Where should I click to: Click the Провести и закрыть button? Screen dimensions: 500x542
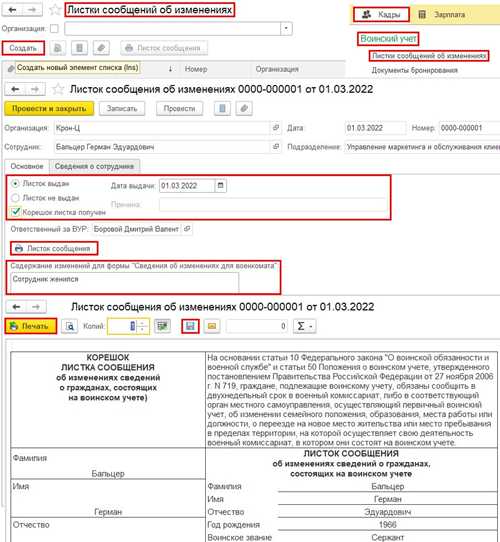click(49, 109)
